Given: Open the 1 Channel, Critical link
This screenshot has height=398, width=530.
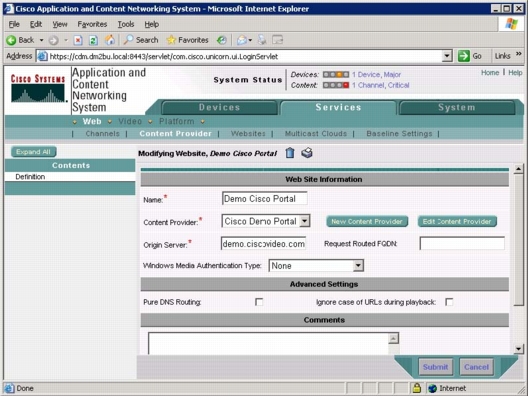Looking at the screenshot, I should click(x=380, y=85).
